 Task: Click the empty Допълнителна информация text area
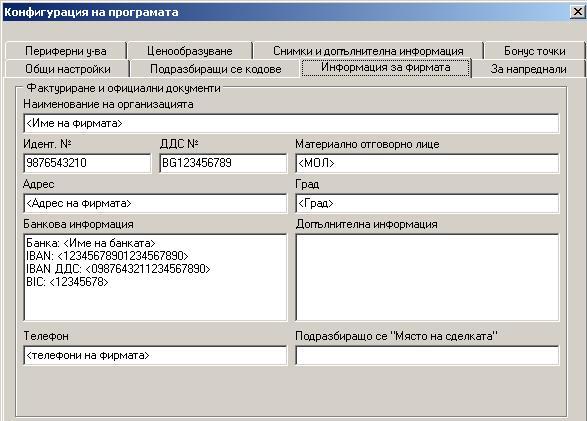coord(427,277)
